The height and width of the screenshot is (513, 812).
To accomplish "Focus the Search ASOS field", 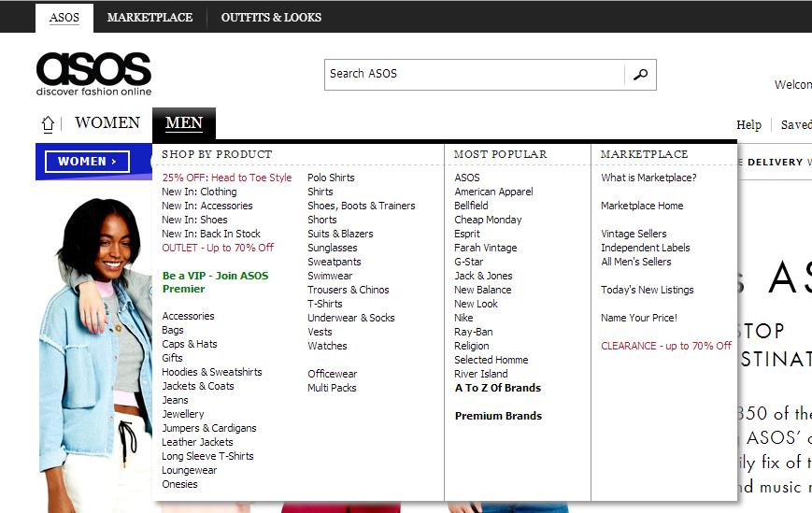I will click(x=475, y=74).
